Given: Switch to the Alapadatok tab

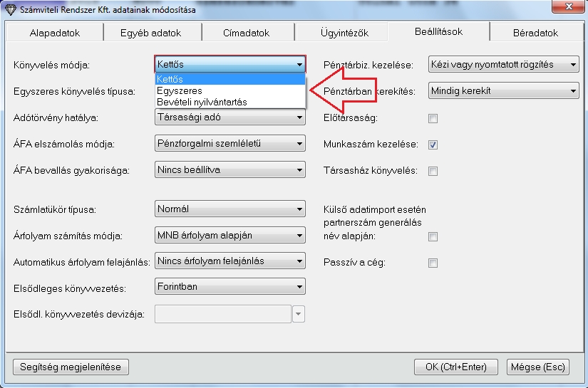Looking at the screenshot, I should (55, 33).
